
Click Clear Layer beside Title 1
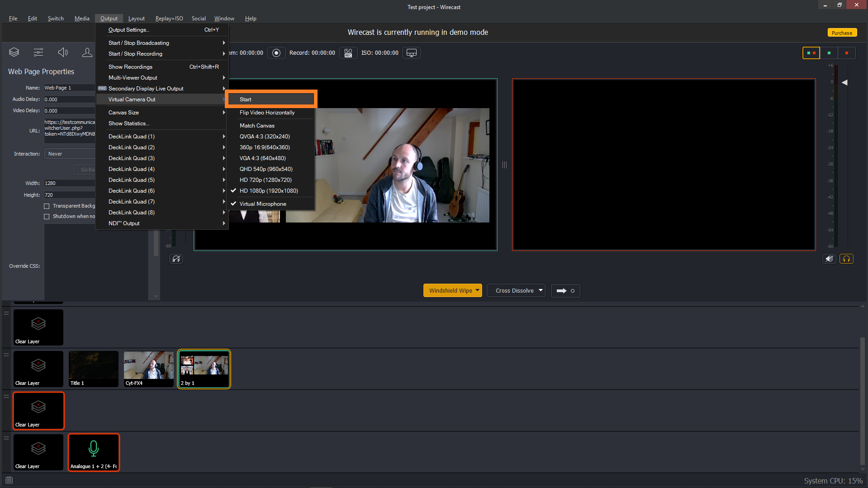click(x=38, y=369)
